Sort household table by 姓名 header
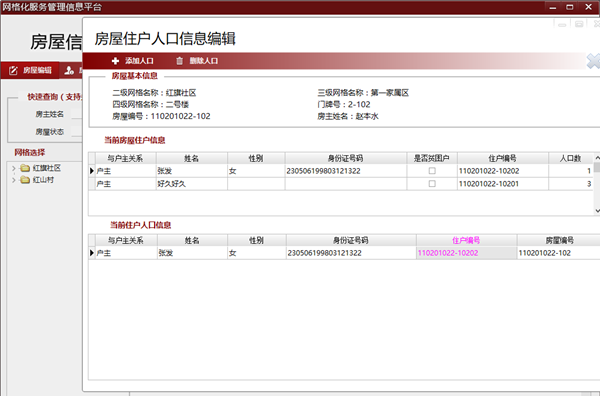The width and height of the screenshot is (600, 396). [x=192, y=158]
